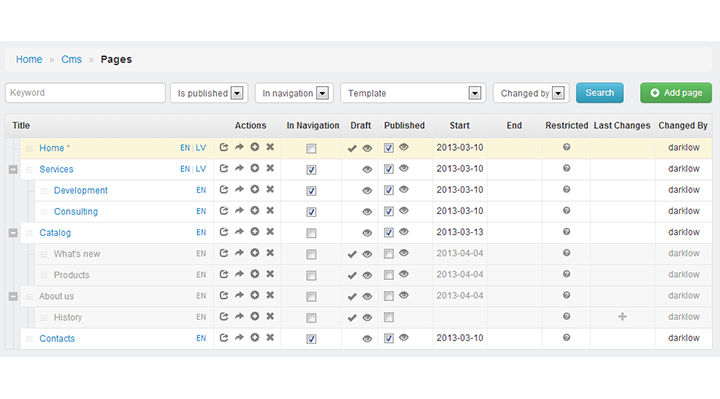This screenshot has width=720, height=399.
Task: Go to Cms breadcrumb link
Action: pos(71,59)
